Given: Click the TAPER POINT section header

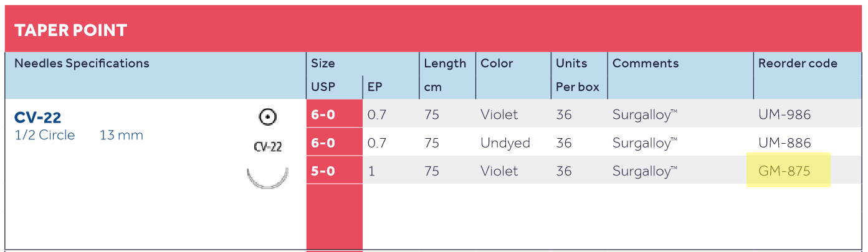Looking at the screenshot, I should point(70,30).
